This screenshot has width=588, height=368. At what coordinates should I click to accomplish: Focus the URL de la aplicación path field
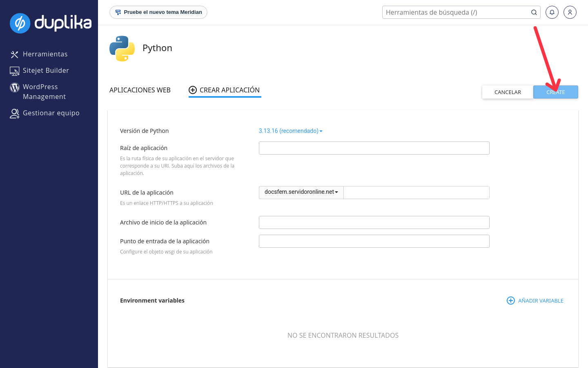pyautogui.click(x=416, y=193)
